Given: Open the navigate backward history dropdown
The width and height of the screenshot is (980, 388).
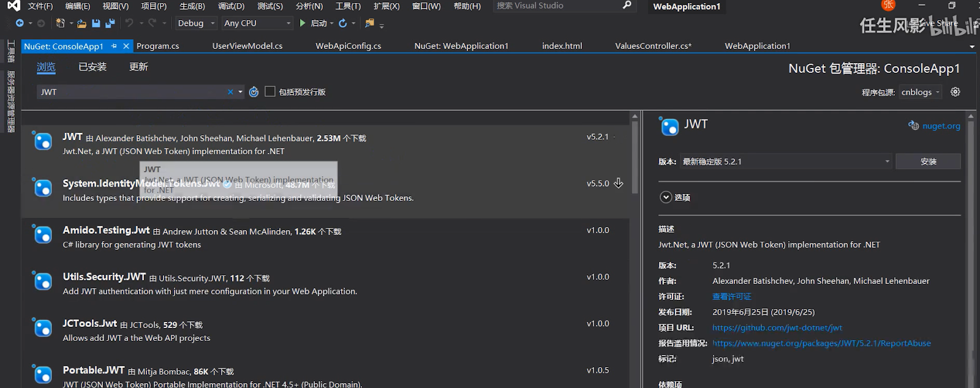Looking at the screenshot, I should [30, 23].
